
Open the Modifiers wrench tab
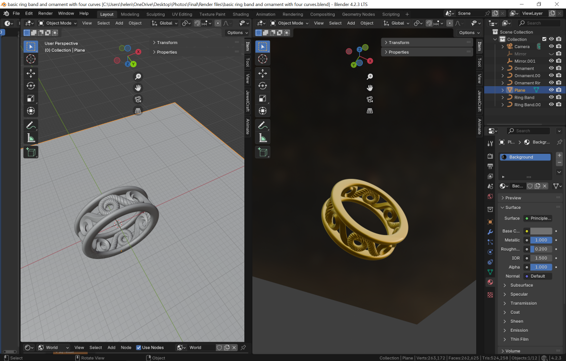point(490,232)
